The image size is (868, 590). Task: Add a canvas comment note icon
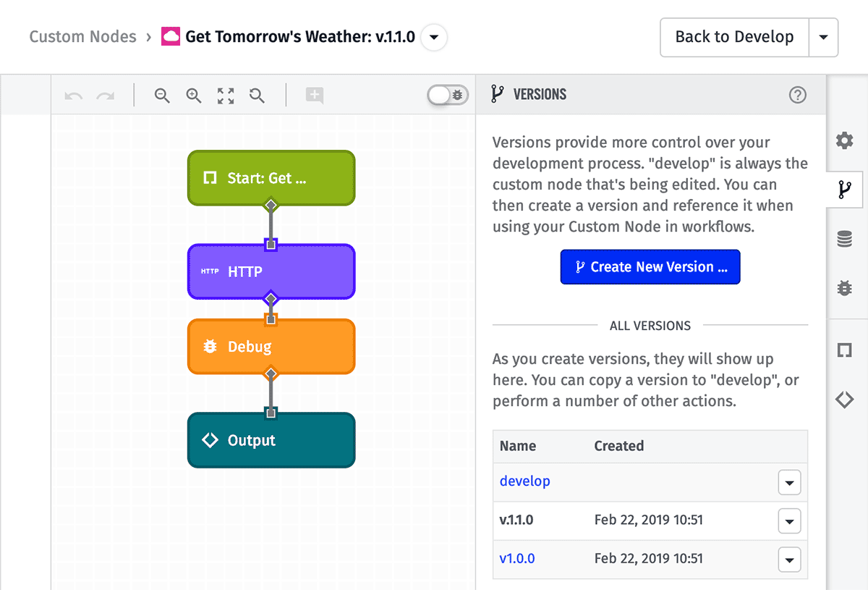(314, 95)
